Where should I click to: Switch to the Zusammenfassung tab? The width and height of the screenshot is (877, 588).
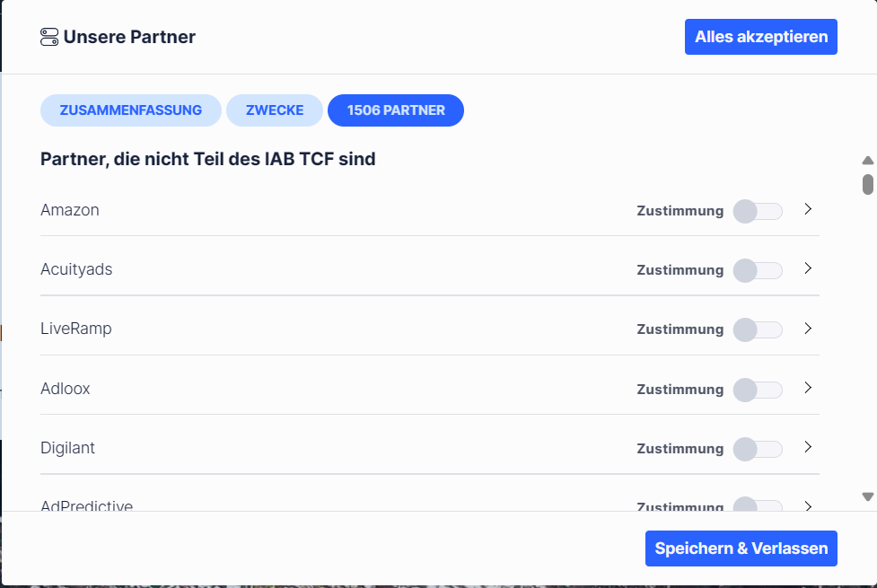click(x=131, y=110)
